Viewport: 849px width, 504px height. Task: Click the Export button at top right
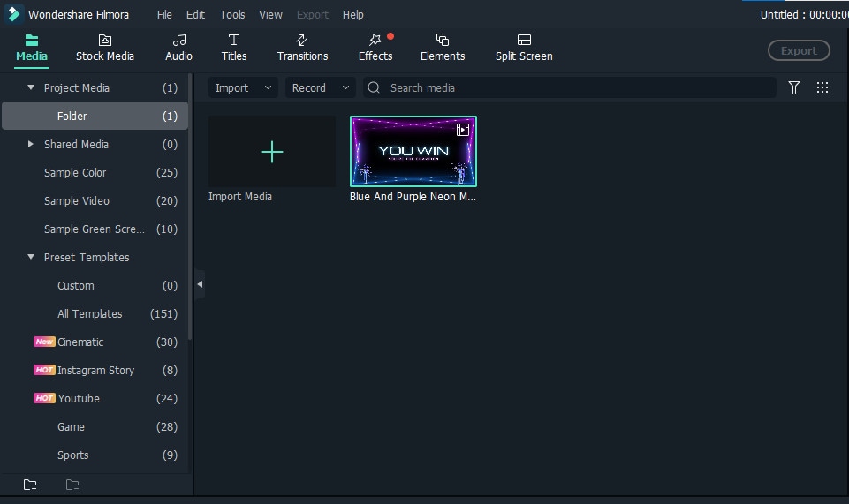(x=799, y=50)
